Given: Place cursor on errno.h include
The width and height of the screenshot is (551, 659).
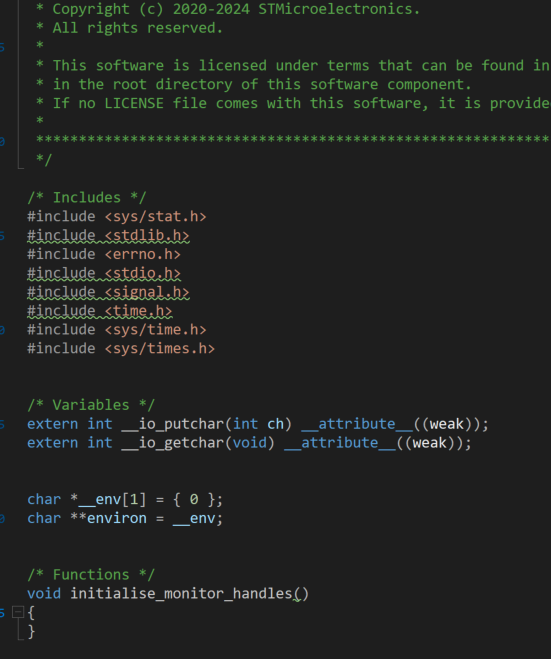Looking at the screenshot, I should (x=104, y=254).
